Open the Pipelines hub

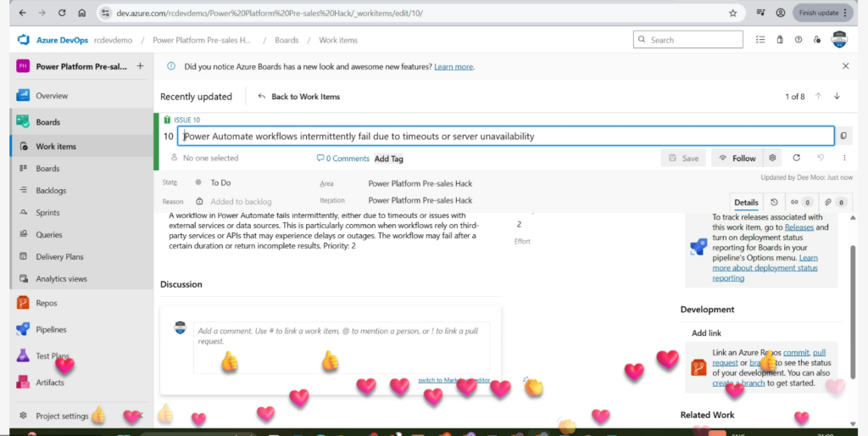pyautogui.click(x=51, y=330)
